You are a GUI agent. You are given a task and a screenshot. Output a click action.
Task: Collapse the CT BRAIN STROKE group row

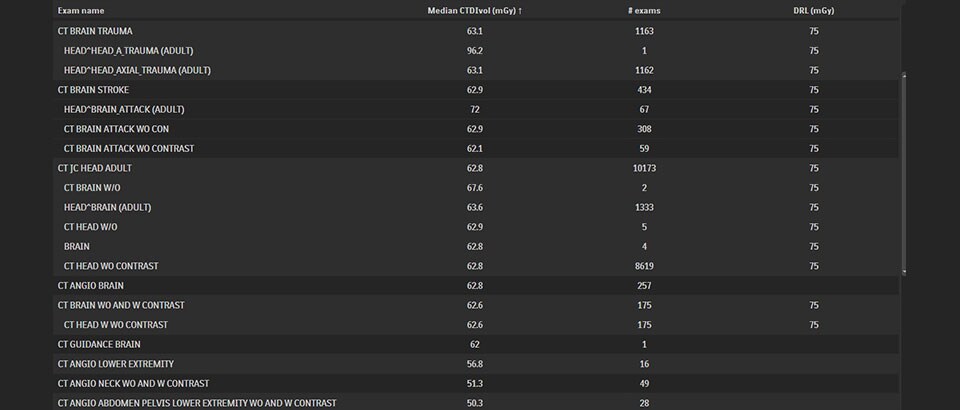[476, 90]
